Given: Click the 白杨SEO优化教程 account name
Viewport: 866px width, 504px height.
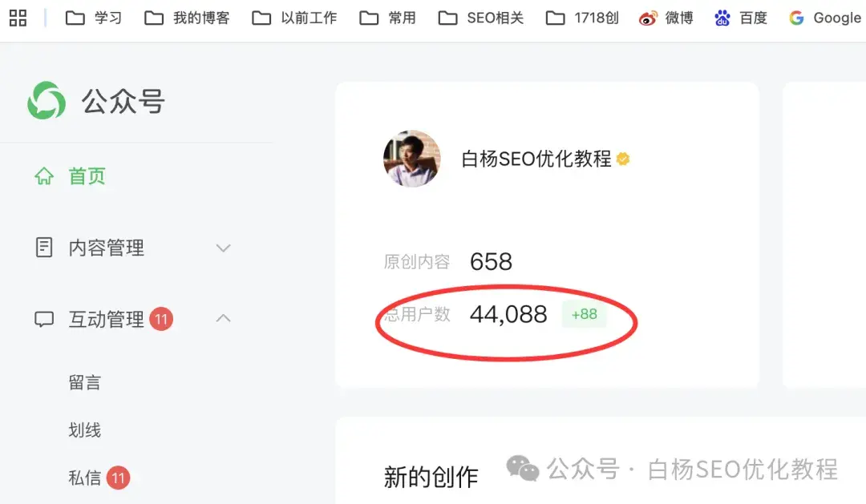Looking at the screenshot, I should 536,159.
